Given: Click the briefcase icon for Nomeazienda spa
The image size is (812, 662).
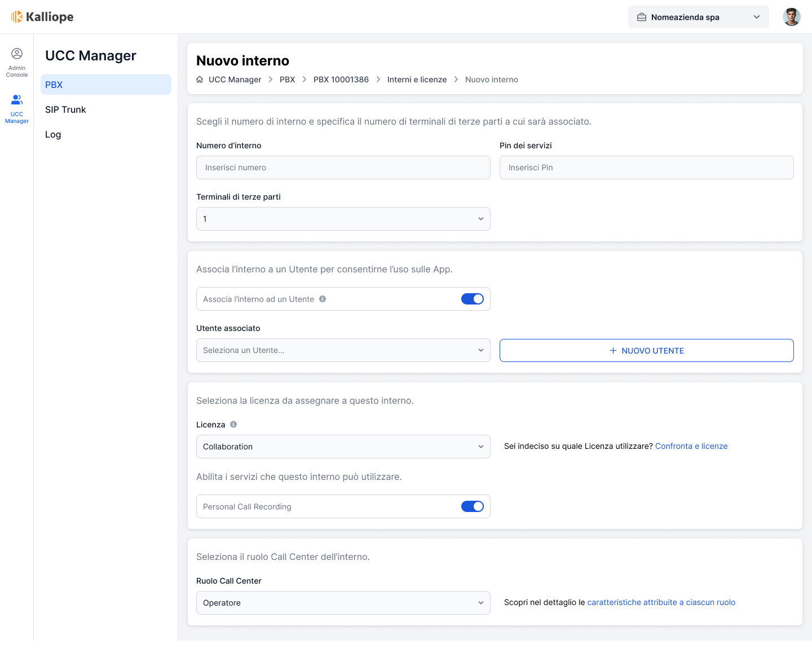Looking at the screenshot, I should click(x=642, y=17).
